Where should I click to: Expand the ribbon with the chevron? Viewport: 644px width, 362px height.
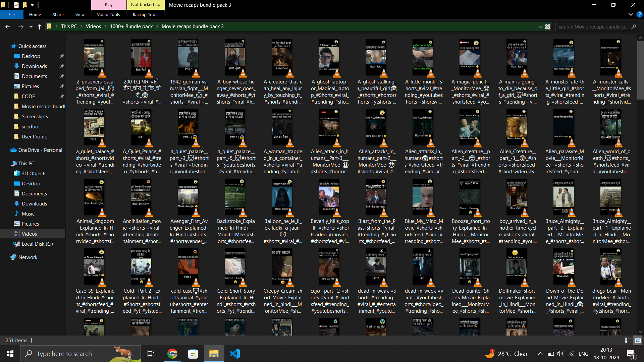pyautogui.click(x=631, y=14)
